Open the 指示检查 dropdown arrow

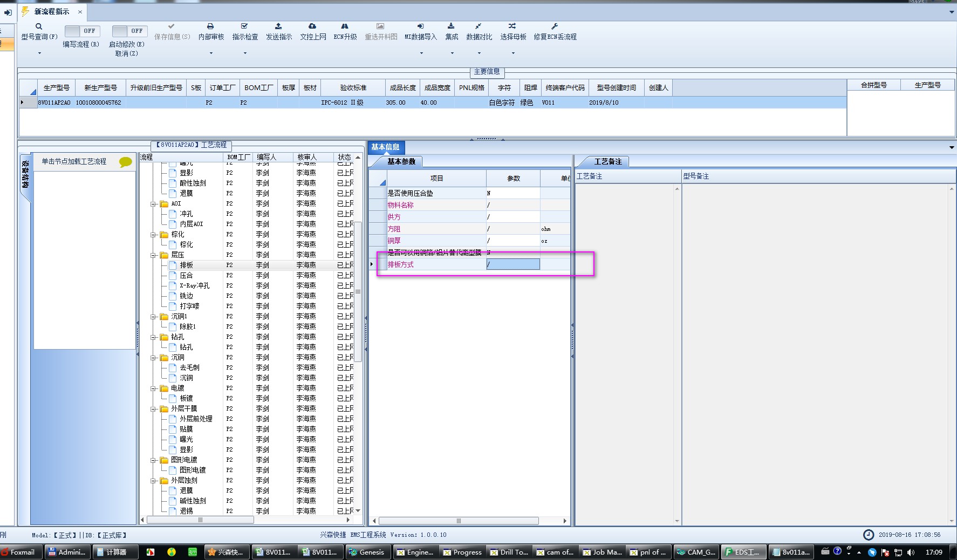[245, 53]
